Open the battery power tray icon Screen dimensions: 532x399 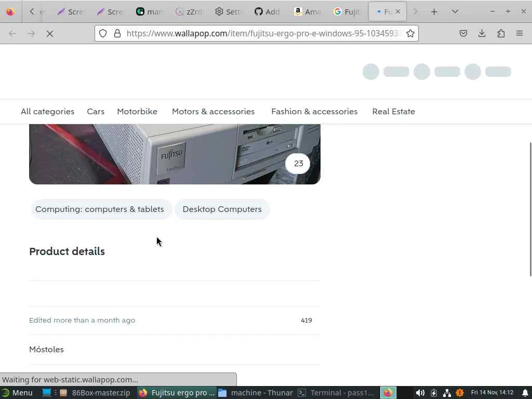pyautogui.click(x=434, y=393)
